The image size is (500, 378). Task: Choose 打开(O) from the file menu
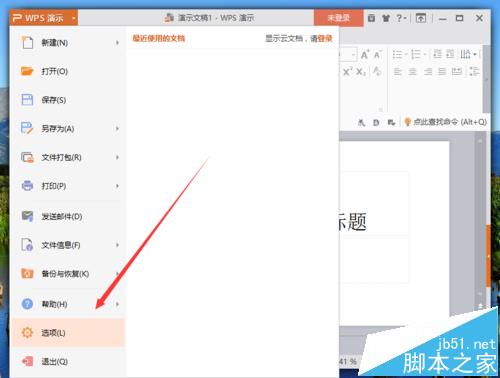coord(69,71)
